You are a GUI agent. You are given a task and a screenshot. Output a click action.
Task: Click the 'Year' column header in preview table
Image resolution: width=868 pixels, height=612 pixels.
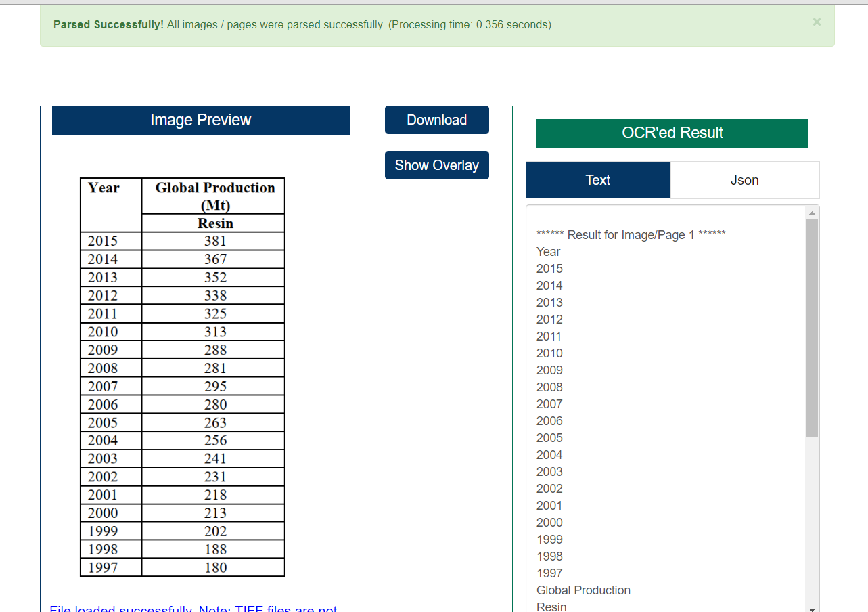(104, 188)
